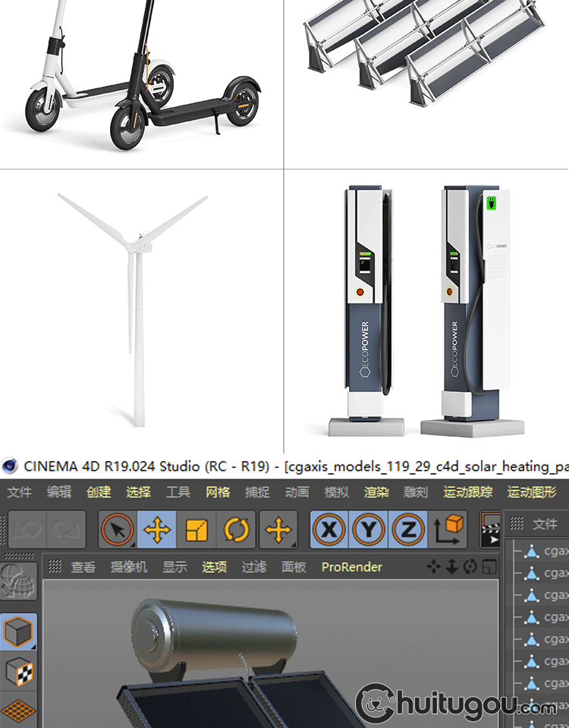Click the viewport pan arrows icon

pyautogui.click(x=433, y=566)
